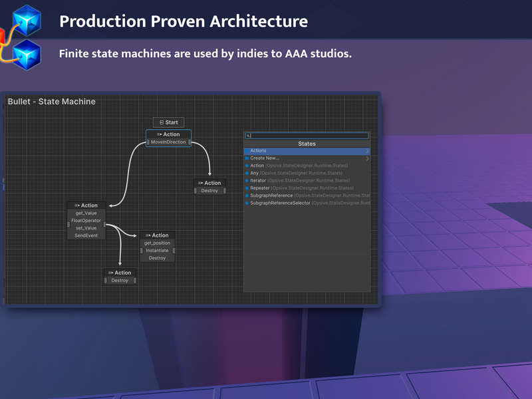Click the FloatOperator task in action node

coord(86,221)
